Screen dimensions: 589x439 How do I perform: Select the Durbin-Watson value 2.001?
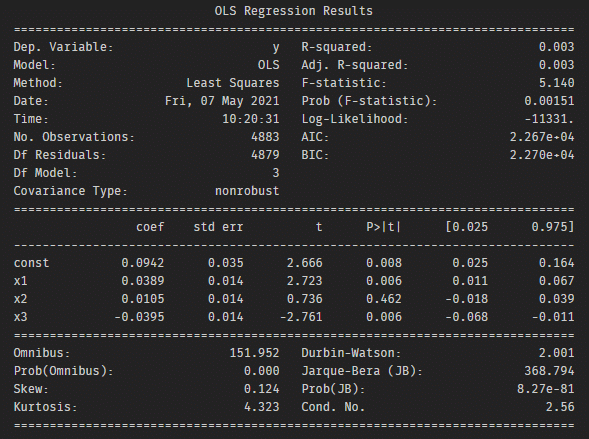(556, 353)
